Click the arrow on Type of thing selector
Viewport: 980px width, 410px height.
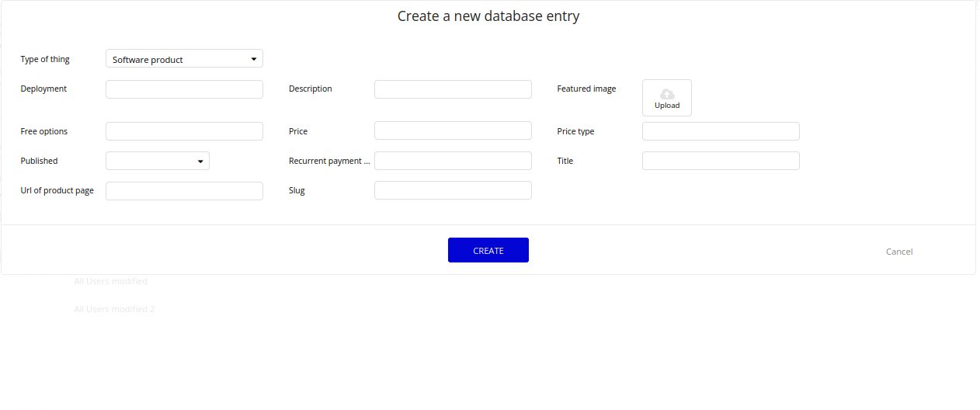254,59
